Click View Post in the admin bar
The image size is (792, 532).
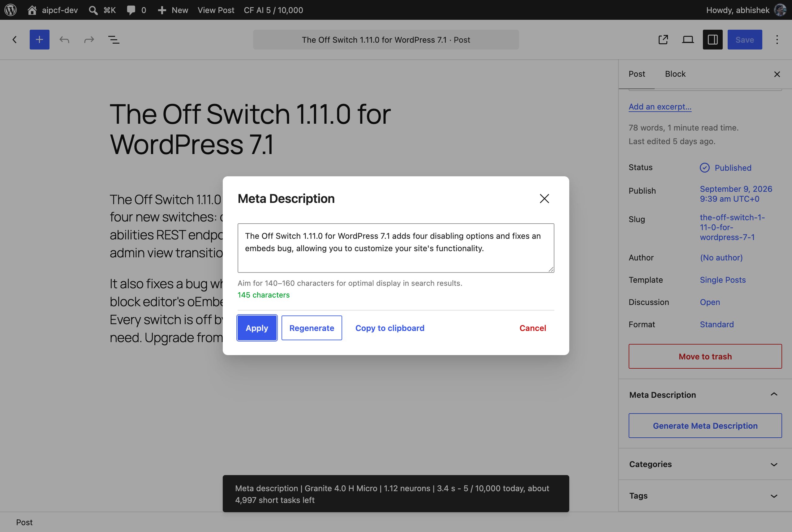[216, 10]
